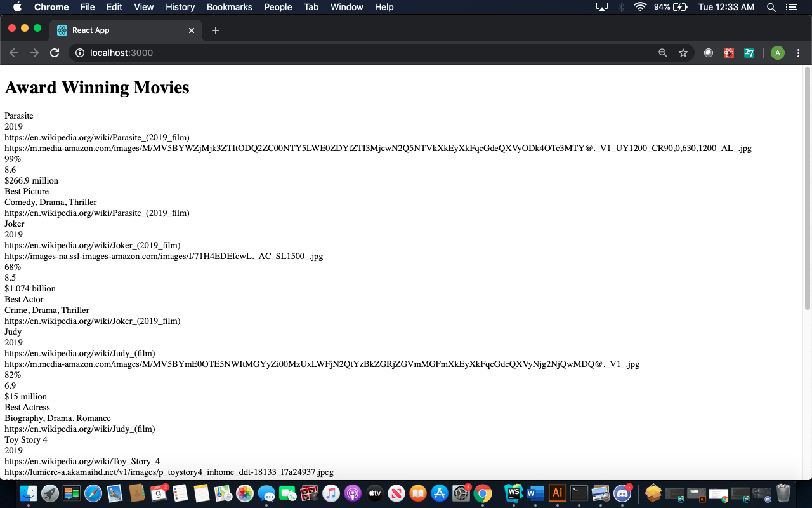Open the View menu
This screenshot has width=812, height=508.
coord(144,7)
